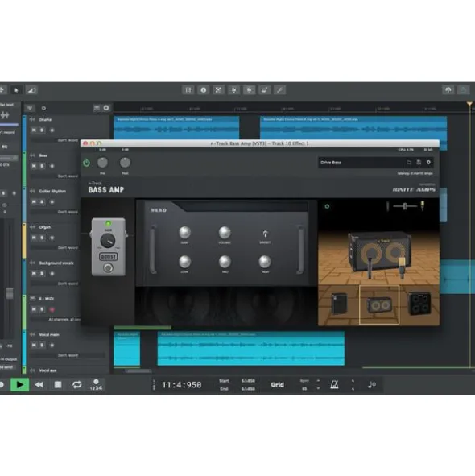The width and height of the screenshot is (475, 476).
Task: Open the Drums track input dropdown
Action: 55,140
